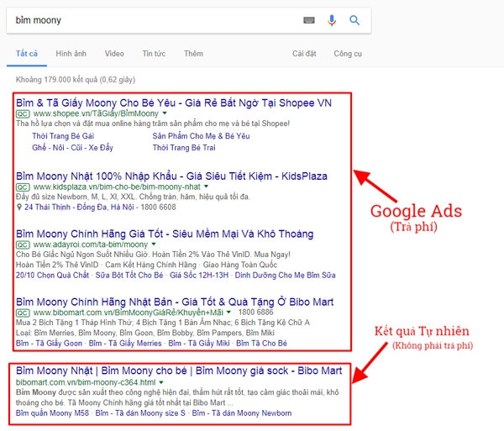Open the 'Quà Tặng Ở Bibo Mart' ad title

pos(175,302)
